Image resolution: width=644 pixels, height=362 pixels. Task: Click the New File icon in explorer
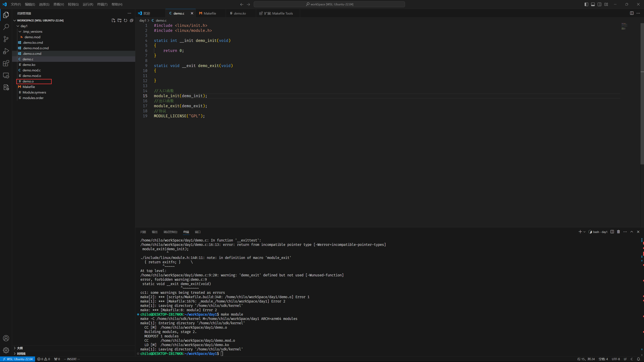113,20
